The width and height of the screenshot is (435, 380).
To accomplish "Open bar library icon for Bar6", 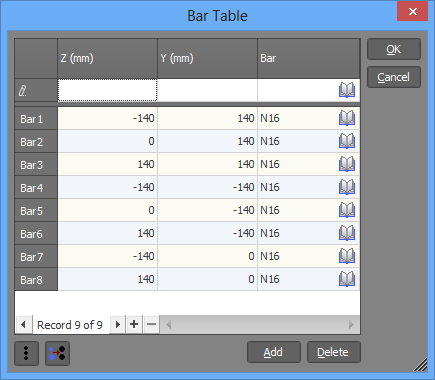I will pos(347,233).
